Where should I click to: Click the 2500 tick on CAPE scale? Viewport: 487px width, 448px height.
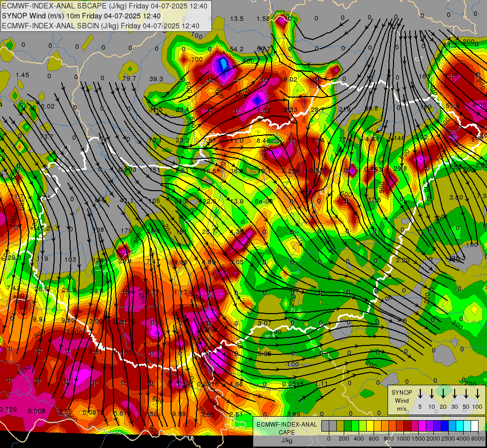(x=448, y=439)
